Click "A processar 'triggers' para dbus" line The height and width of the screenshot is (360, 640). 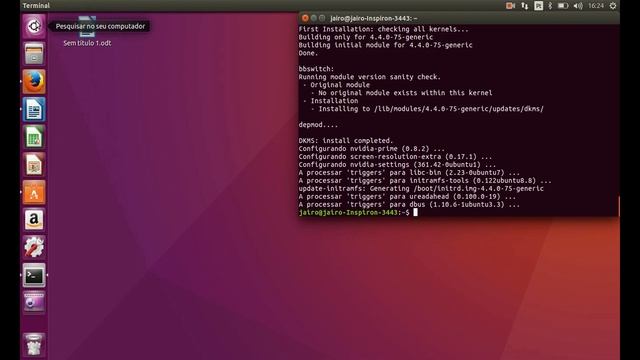pos(409,204)
